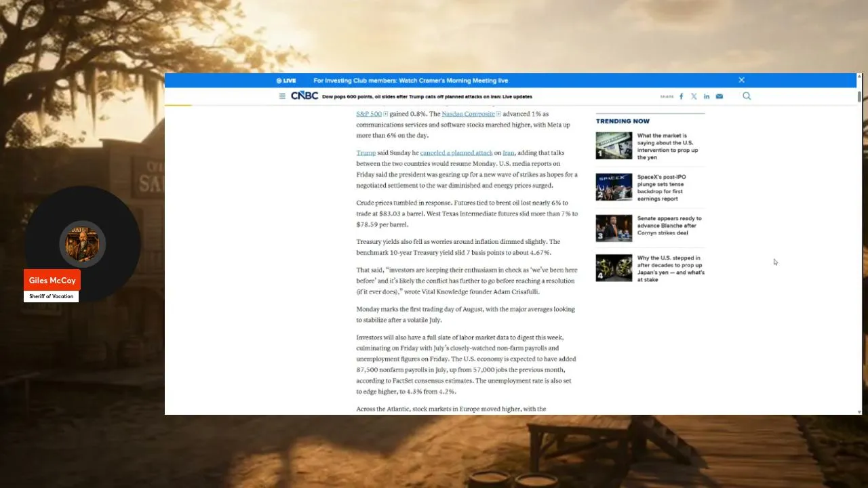Click the 'Giles McCoy' name label
This screenshot has height=488, width=868.
click(52, 281)
